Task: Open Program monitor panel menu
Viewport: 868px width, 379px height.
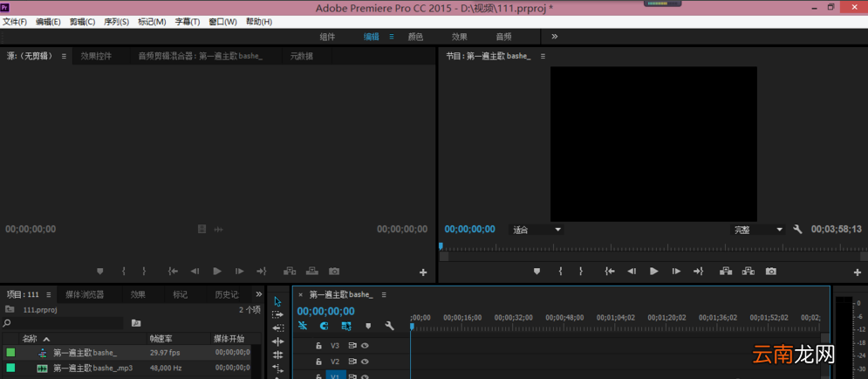Action: click(x=543, y=56)
